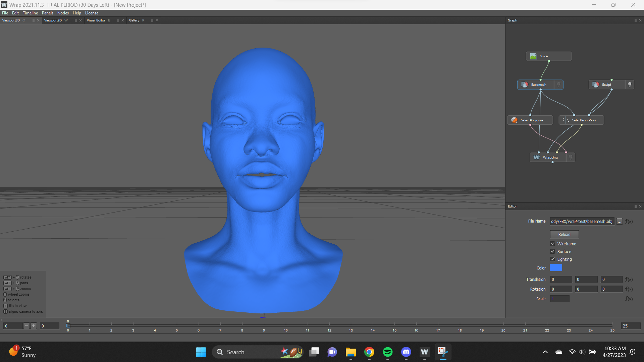Open expression editor for Scale
The image size is (644, 362).
(x=629, y=299)
